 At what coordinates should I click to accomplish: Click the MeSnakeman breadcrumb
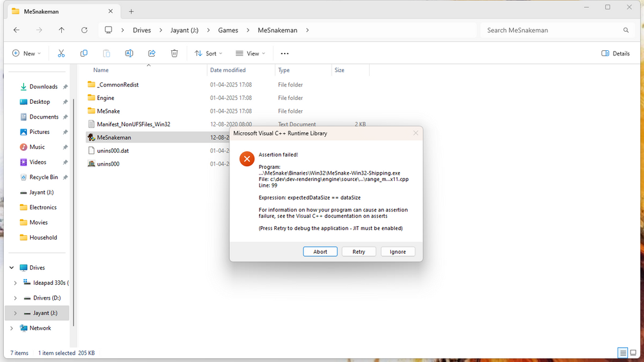tap(277, 30)
